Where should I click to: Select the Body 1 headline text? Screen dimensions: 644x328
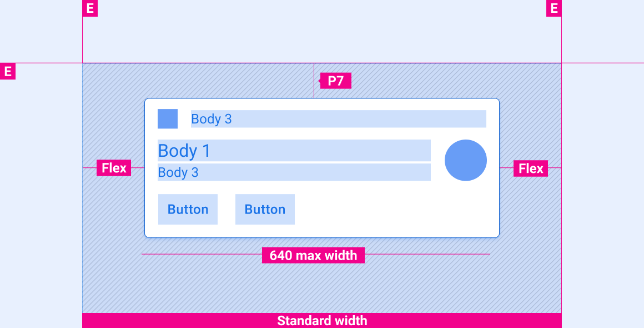tap(184, 151)
